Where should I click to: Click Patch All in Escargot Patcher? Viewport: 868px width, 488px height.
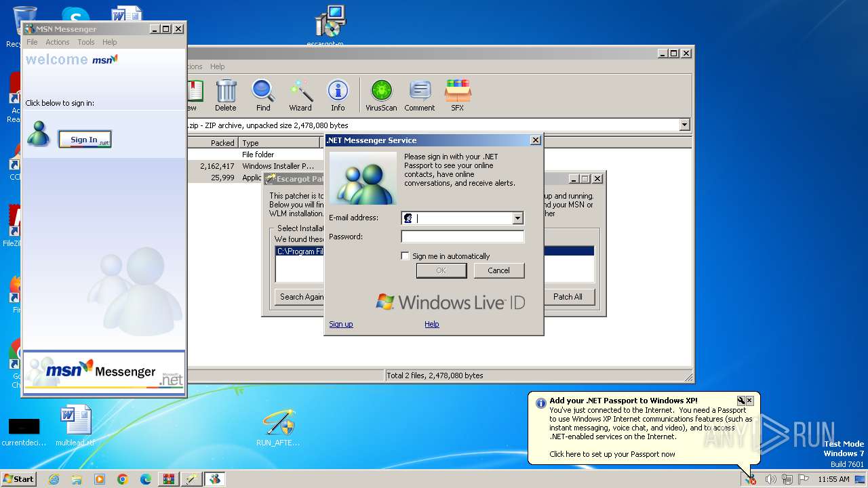(568, 297)
